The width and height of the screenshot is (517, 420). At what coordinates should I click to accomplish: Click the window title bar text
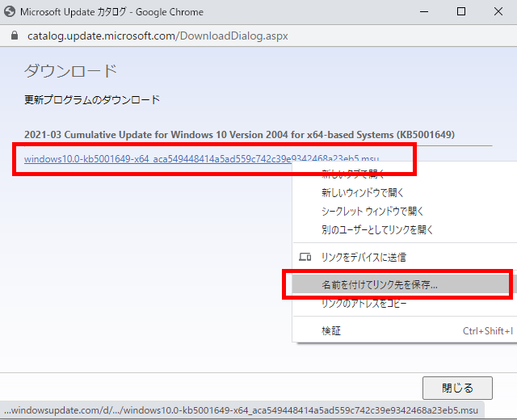(111, 12)
